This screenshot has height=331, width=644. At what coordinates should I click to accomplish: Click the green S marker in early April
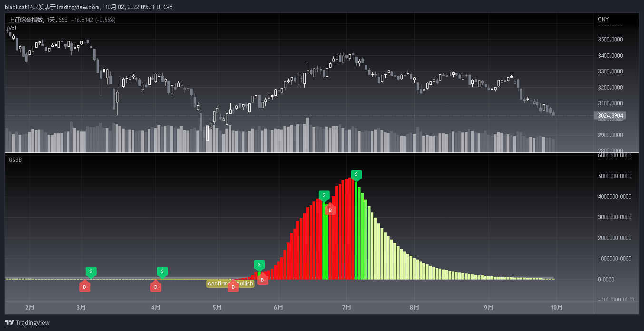pos(162,271)
